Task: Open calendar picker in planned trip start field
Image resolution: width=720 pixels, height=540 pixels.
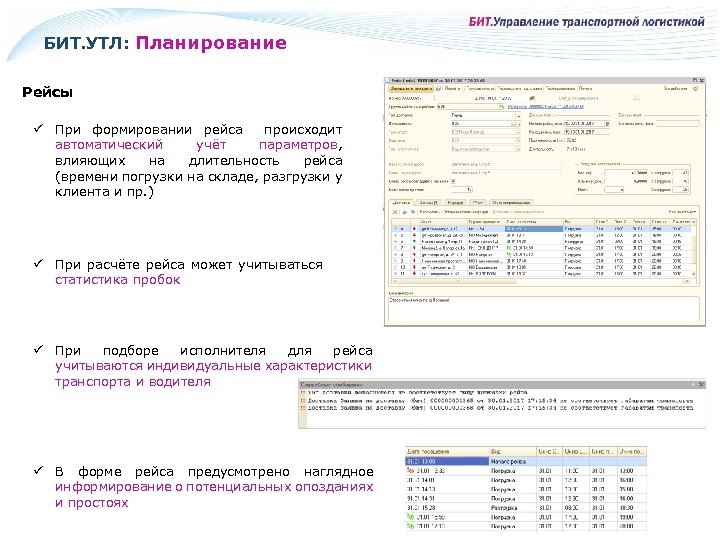Action: (607, 124)
